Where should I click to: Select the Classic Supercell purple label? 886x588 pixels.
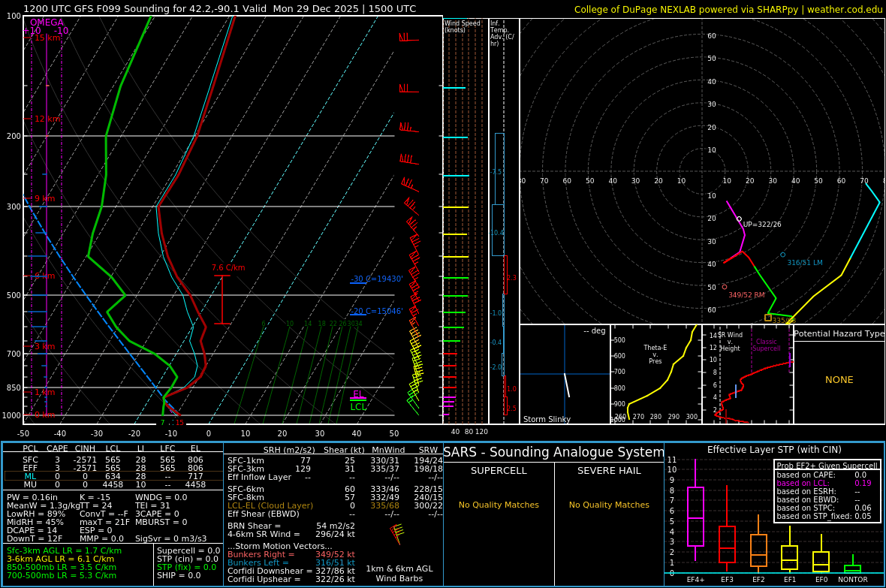[766, 345]
